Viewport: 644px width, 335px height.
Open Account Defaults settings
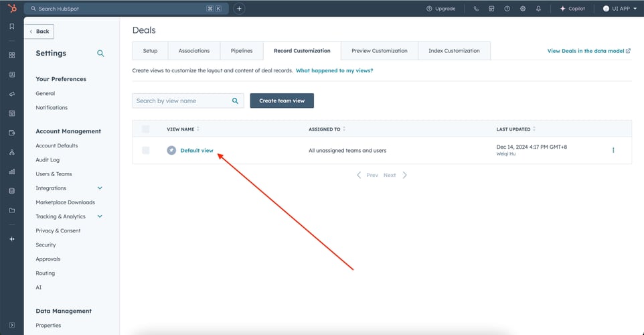[57, 145]
